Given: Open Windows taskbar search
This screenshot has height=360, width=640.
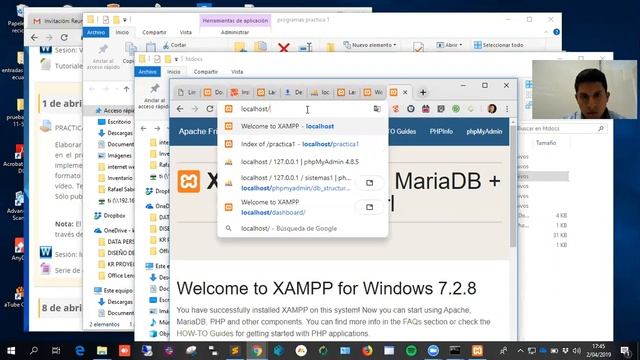Looking at the screenshot, I should tap(34, 351).
